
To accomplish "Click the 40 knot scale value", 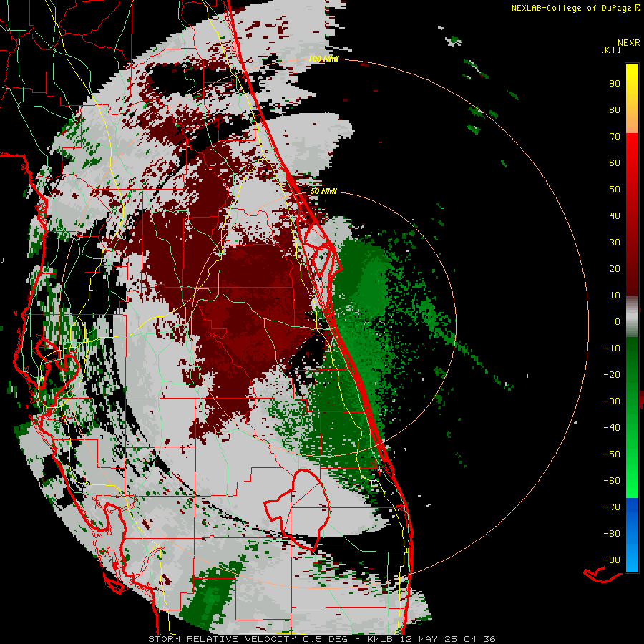I will click(x=615, y=215).
